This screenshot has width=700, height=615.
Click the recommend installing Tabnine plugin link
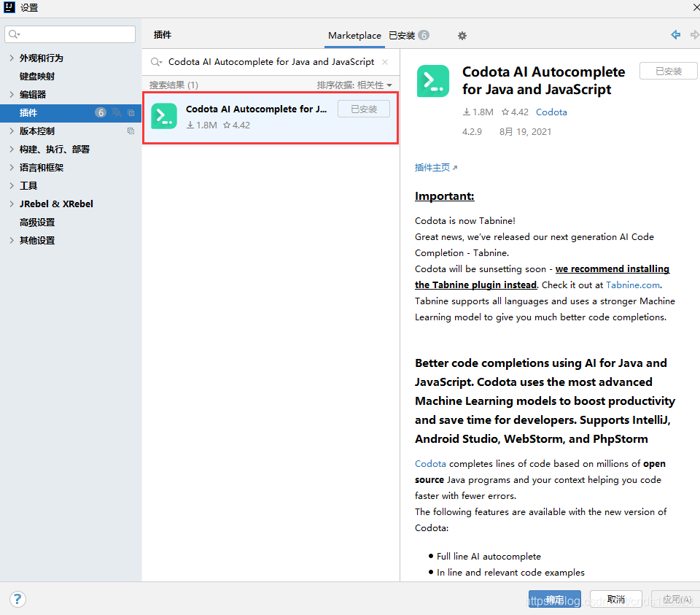pos(542,277)
